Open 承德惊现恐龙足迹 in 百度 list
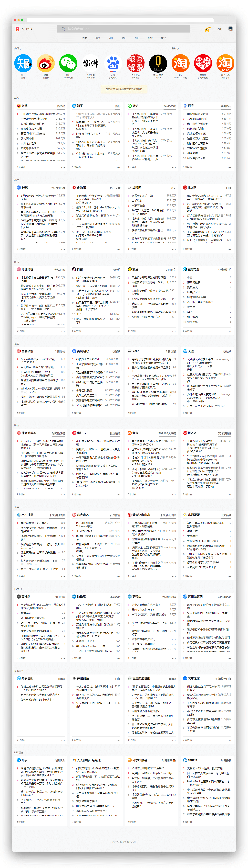 pyautogui.click(x=197, y=114)
